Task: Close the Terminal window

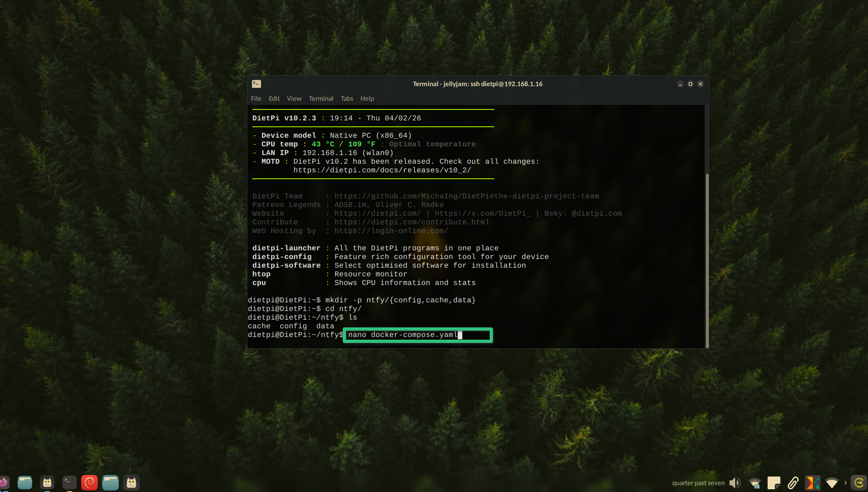Action: 701,84
